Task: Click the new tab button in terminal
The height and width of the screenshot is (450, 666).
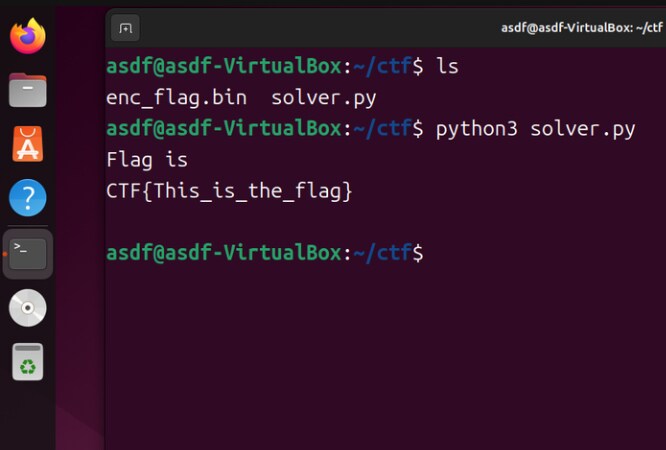Action: (125, 28)
